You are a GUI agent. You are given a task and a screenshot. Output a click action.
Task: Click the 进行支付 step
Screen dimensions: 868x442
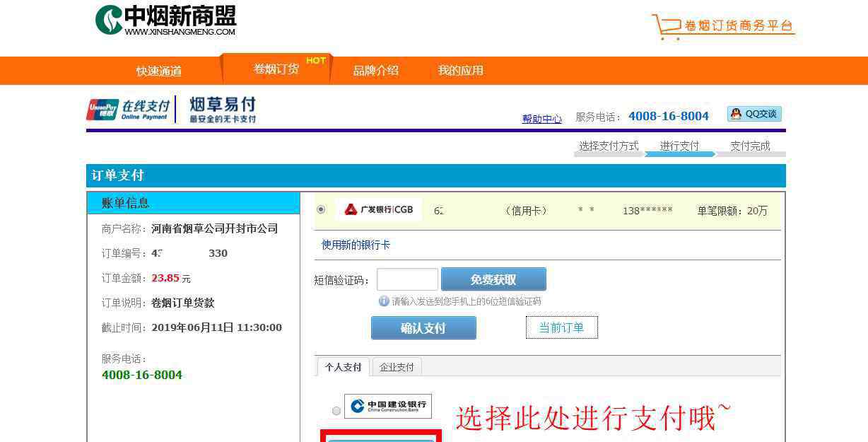(x=679, y=146)
